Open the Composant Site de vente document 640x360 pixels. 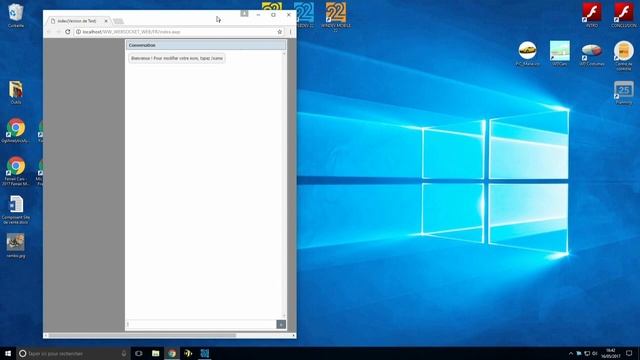point(16,210)
